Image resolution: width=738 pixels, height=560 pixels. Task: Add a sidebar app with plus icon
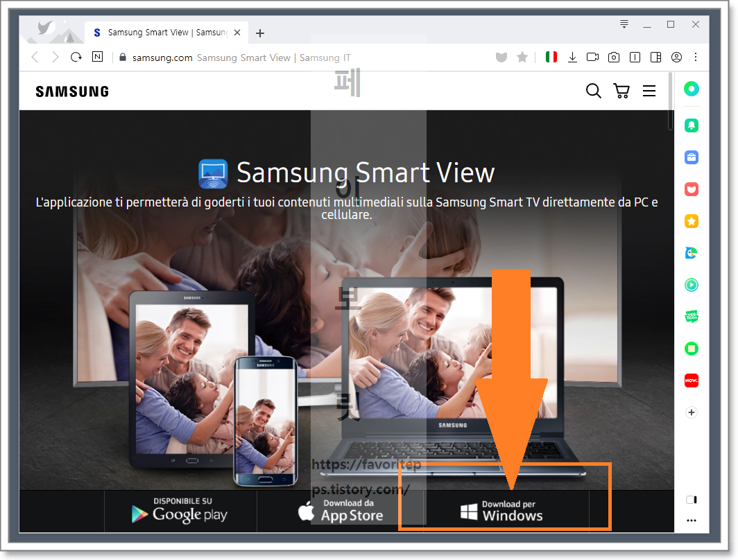(x=691, y=412)
